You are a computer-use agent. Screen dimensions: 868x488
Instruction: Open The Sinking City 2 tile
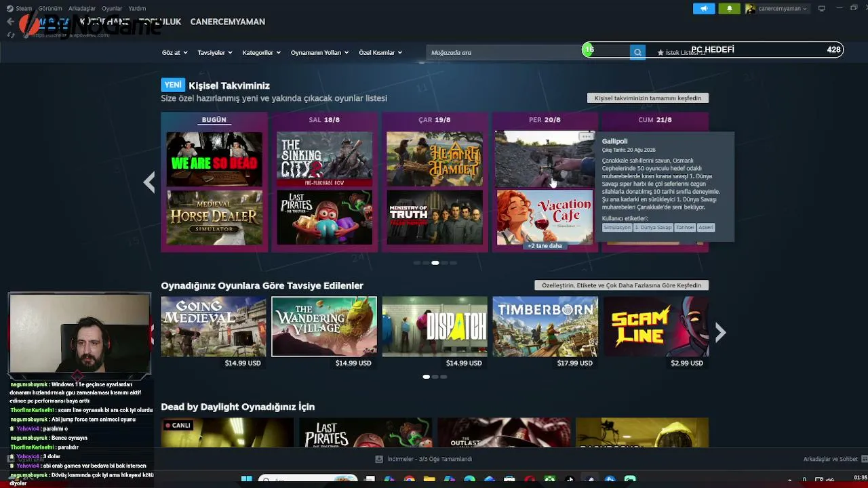324,159
